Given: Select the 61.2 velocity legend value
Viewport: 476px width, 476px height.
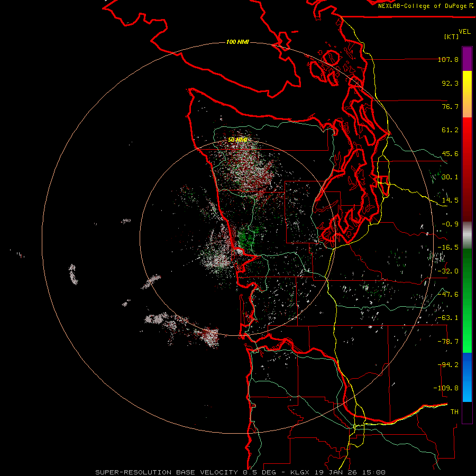Looking at the screenshot, I should point(450,130).
